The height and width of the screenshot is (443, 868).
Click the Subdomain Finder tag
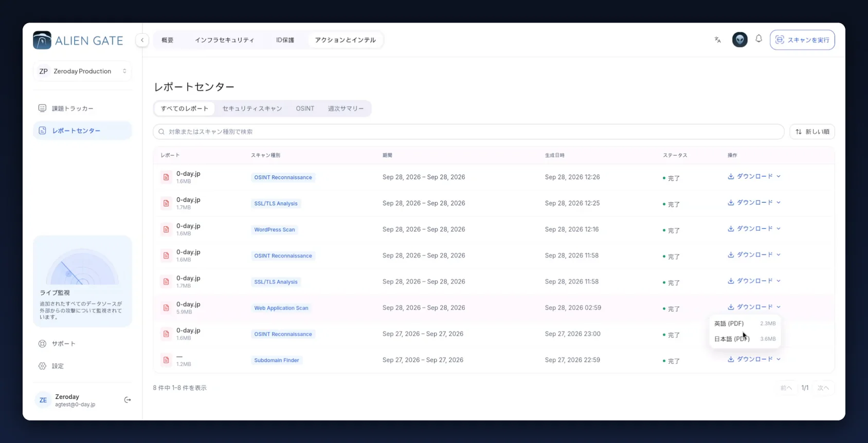pos(277,360)
